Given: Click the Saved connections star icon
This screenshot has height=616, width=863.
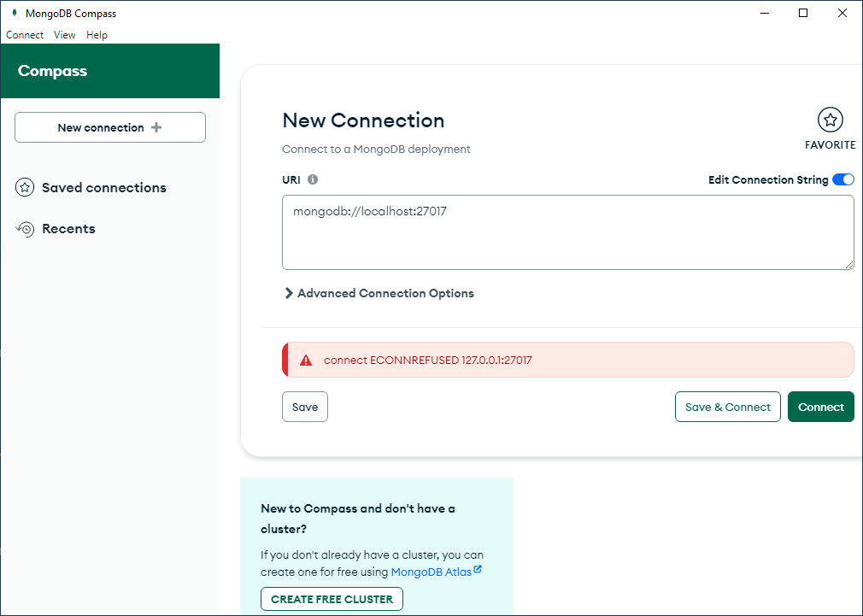Looking at the screenshot, I should click(26, 188).
